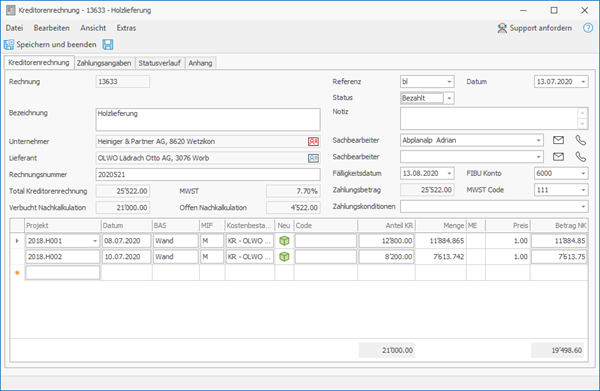Send email to Sachbearbeiter Abplanalp Adrian

(x=558, y=140)
